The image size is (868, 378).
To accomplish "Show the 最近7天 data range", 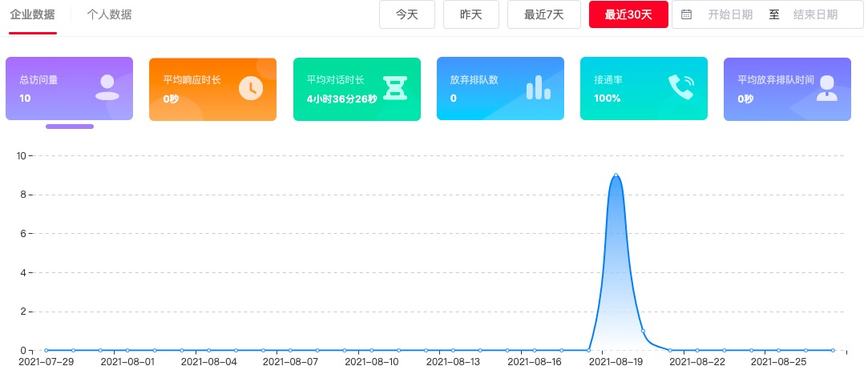I will tap(544, 14).
